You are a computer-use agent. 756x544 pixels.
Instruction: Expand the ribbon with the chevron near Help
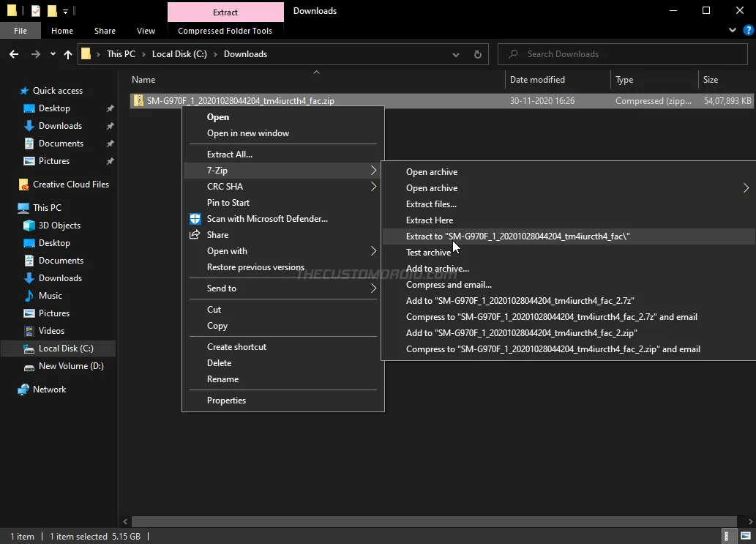coord(732,30)
